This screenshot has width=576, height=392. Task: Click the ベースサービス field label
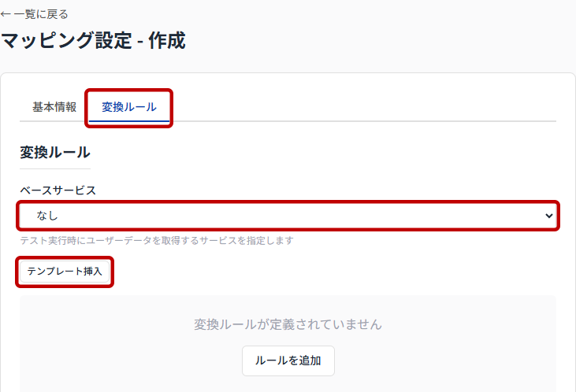[x=58, y=190]
